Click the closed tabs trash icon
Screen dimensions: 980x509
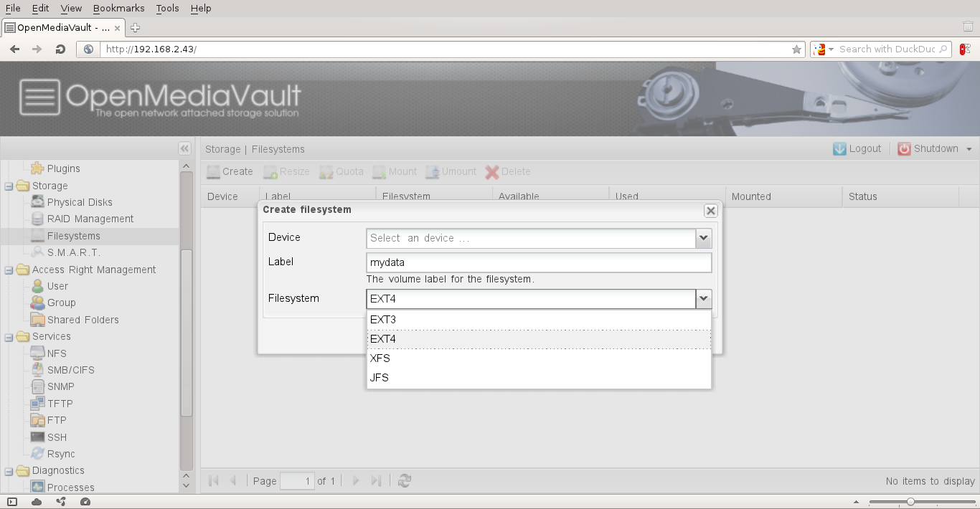[x=968, y=27]
